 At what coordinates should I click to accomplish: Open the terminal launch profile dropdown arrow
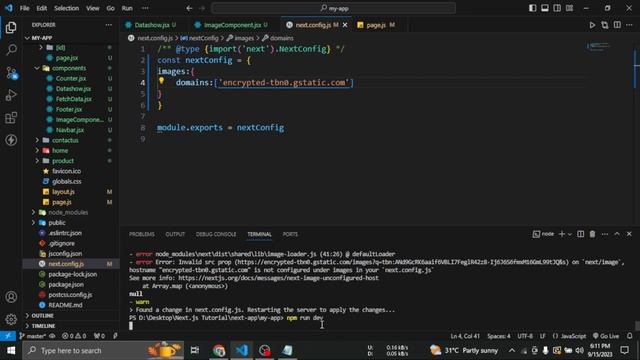coord(570,234)
